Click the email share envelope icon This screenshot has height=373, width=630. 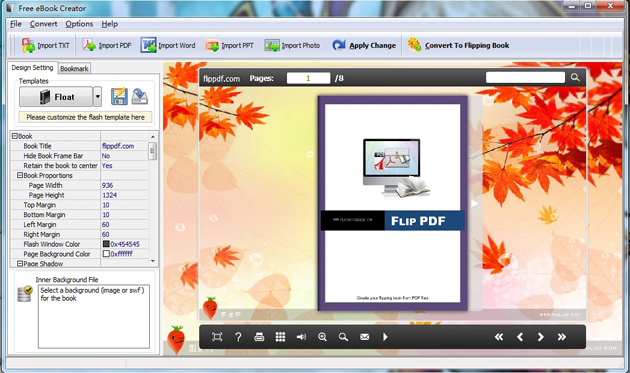point(364,337)
